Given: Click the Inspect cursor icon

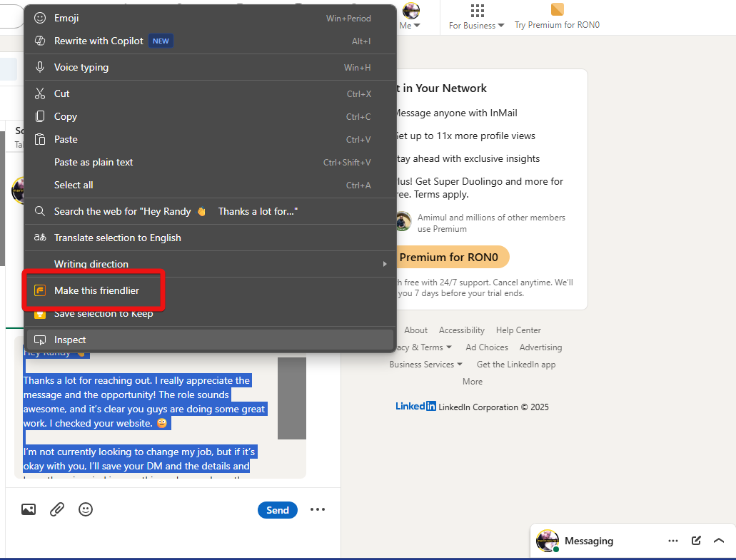Looking at the screenshot, I should pyautogui.click(x=40, y=340).
